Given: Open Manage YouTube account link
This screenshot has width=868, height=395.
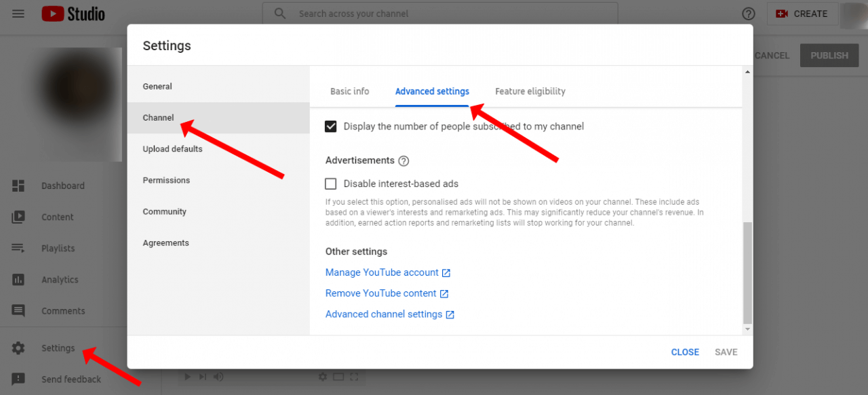Looking at the screenshot, I should pyautogui.click(x=388, y=272).
